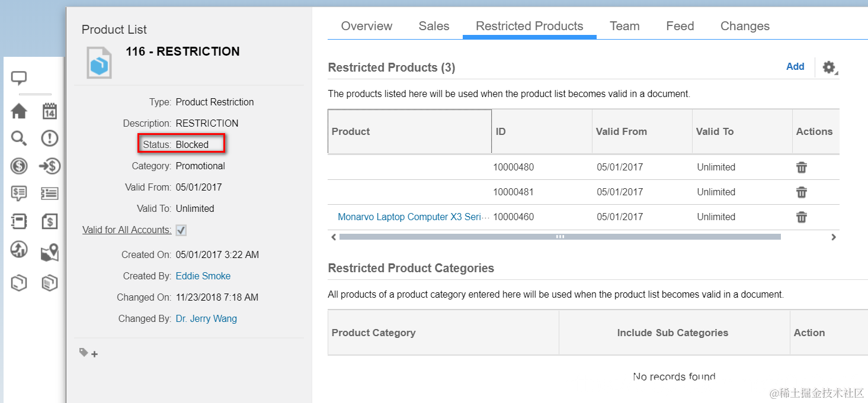Screen dimensions: 868x403
Task: Switch to the Changes tab
Action: point(745,26)
